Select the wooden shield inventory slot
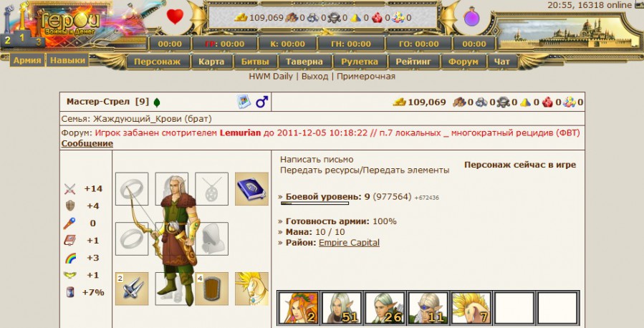 211,289
